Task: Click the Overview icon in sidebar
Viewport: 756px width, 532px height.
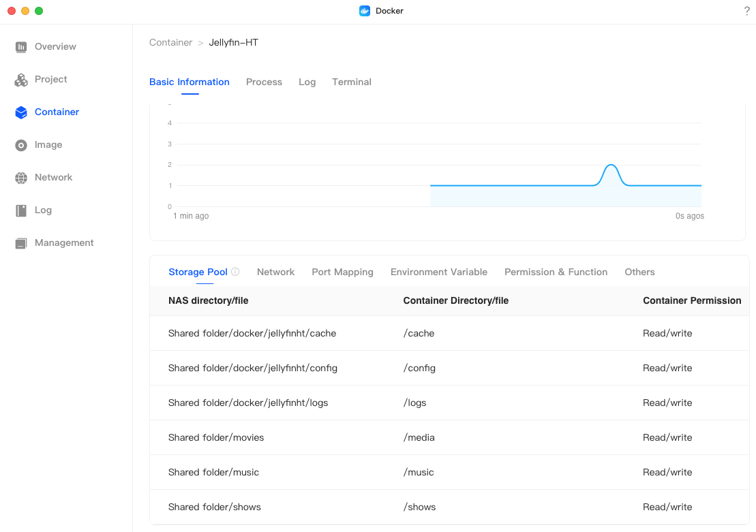Action: point(21,47)
